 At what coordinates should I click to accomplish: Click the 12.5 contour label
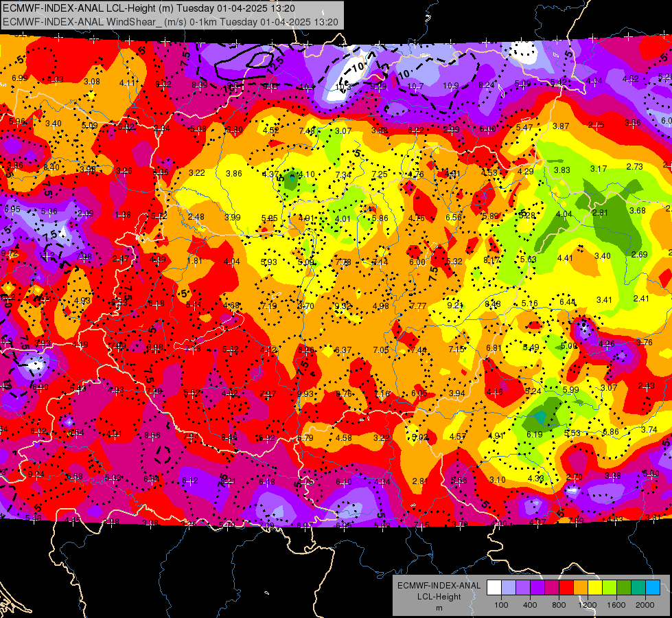(x=275, y=65)
